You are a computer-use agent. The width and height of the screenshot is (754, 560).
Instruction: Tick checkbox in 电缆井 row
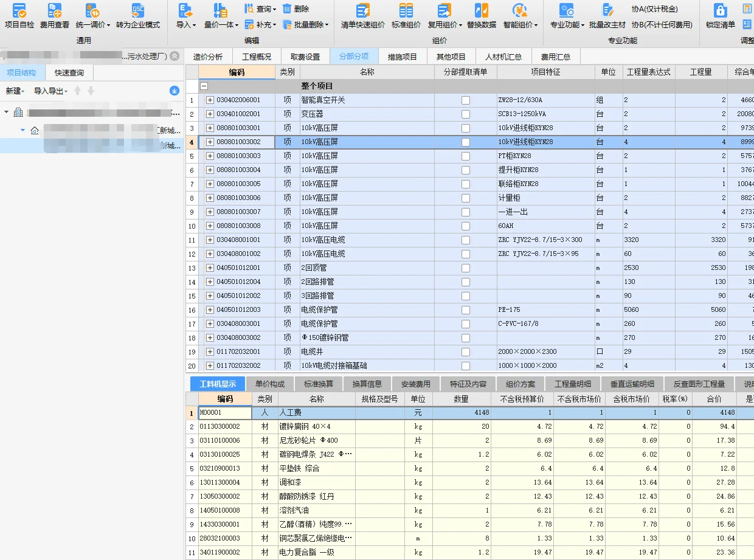466,352
